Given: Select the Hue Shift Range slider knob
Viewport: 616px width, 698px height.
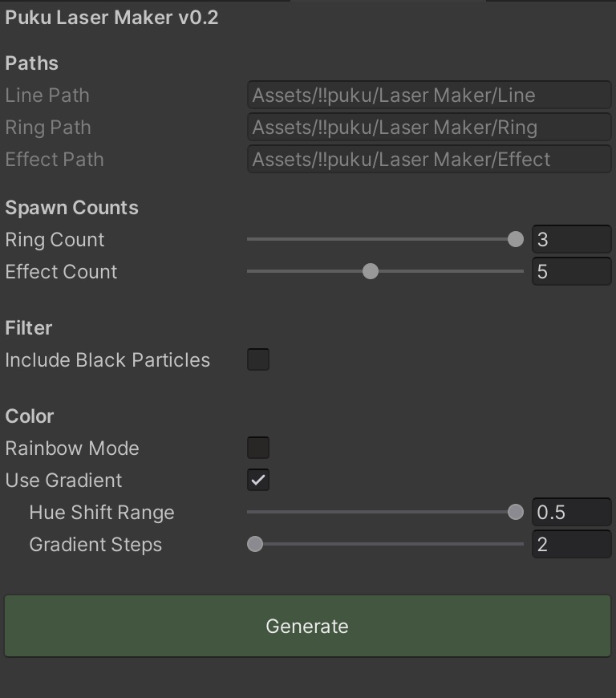Looking at the screenshot, I should pos(516,512).
